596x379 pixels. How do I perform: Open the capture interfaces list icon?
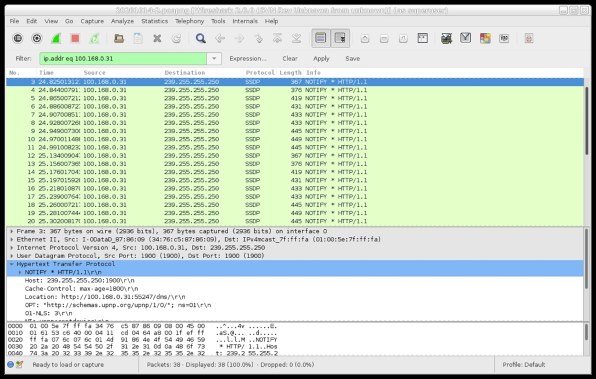17,38
